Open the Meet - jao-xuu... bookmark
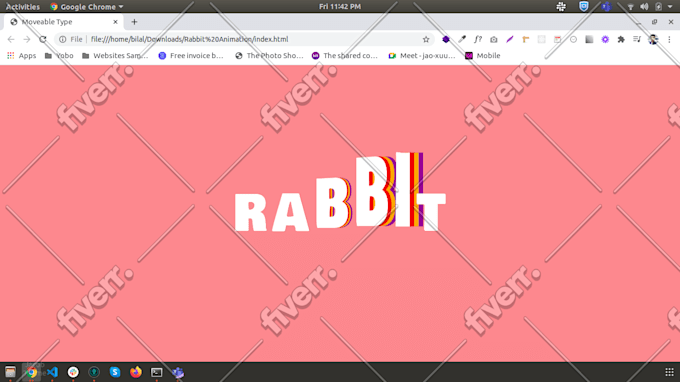Viewport: 680px width, 382px height. [422, 56]
